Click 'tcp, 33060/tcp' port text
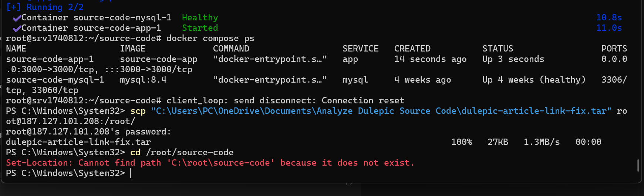 click(42, 90)
